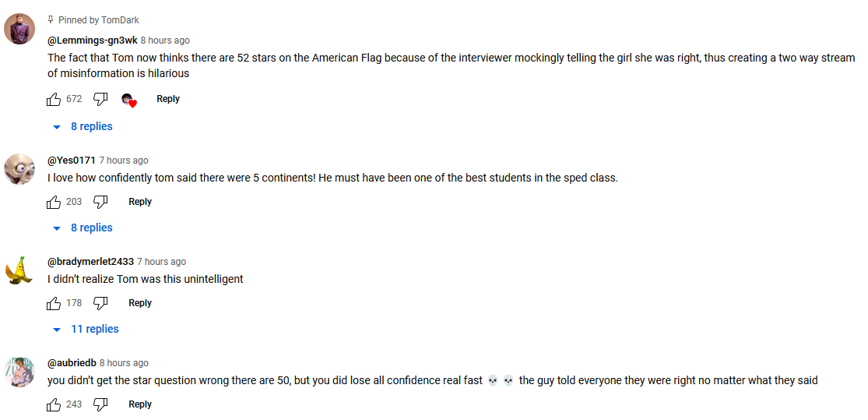Dislike the comment about 5 continents
This screenshot has height=420, width=868.
pos(100,202)
